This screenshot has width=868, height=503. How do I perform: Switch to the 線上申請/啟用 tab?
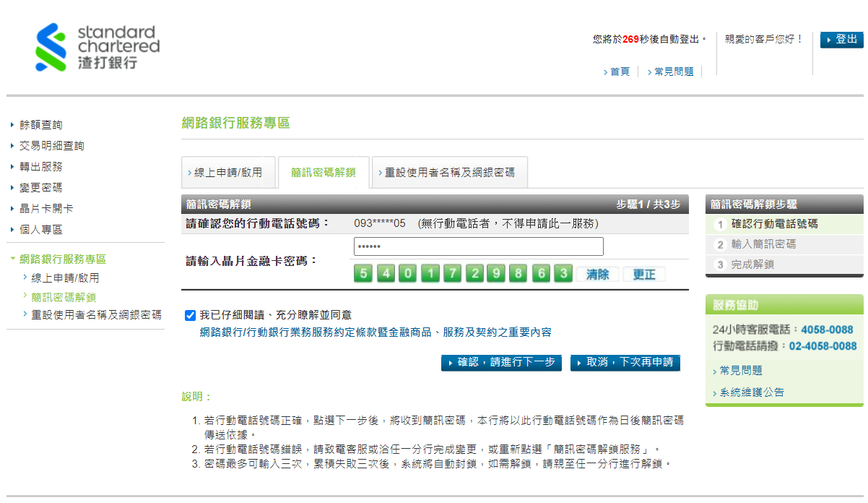click(x=228, y=173)
